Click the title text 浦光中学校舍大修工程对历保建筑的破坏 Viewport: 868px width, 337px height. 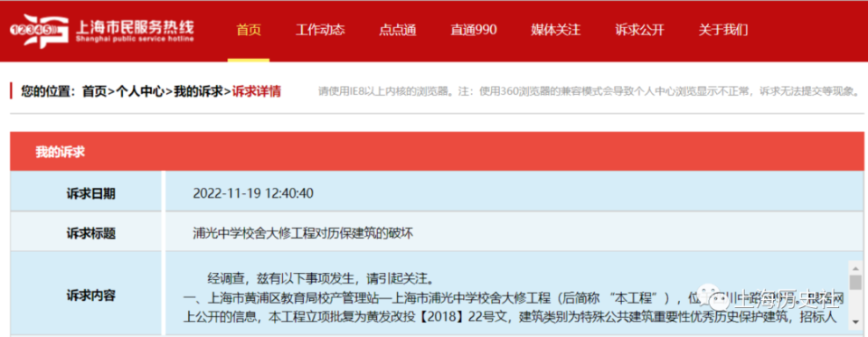[303, 233]
